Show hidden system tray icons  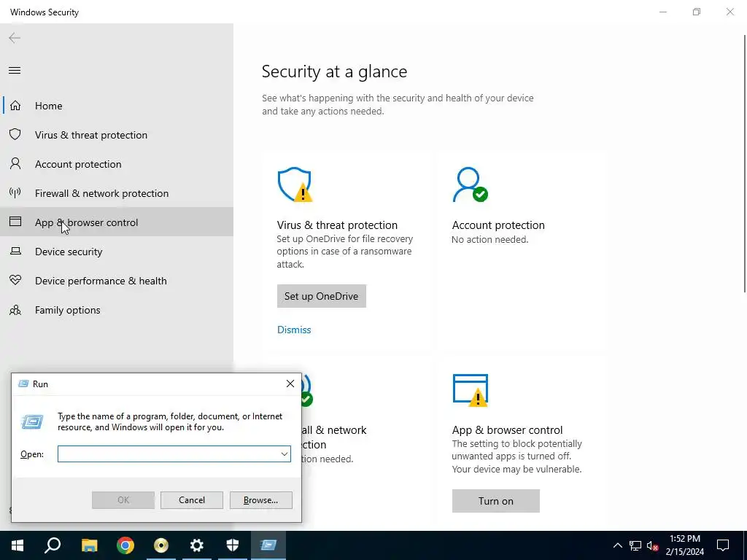(x=617, y=545)
